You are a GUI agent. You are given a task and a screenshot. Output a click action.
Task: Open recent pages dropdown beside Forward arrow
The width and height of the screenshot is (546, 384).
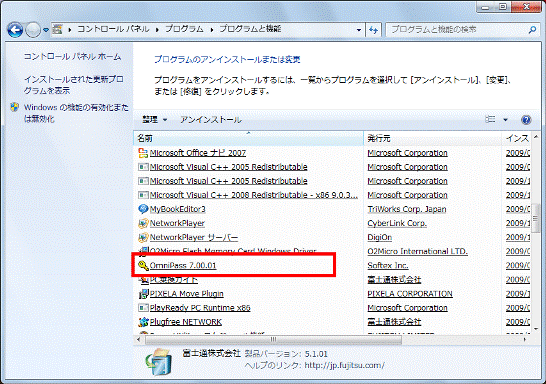[46, 30]
